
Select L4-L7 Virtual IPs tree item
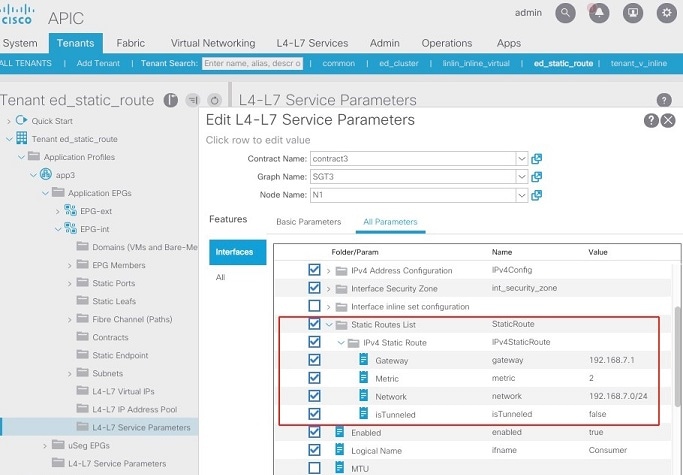pos(123,391)
